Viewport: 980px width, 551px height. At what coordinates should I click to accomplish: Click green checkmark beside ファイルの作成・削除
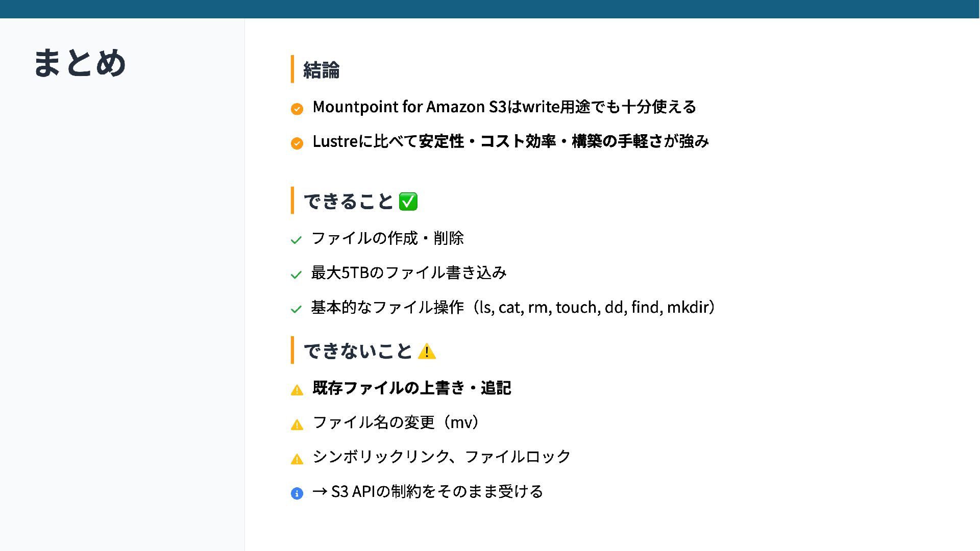coord(296,240)
